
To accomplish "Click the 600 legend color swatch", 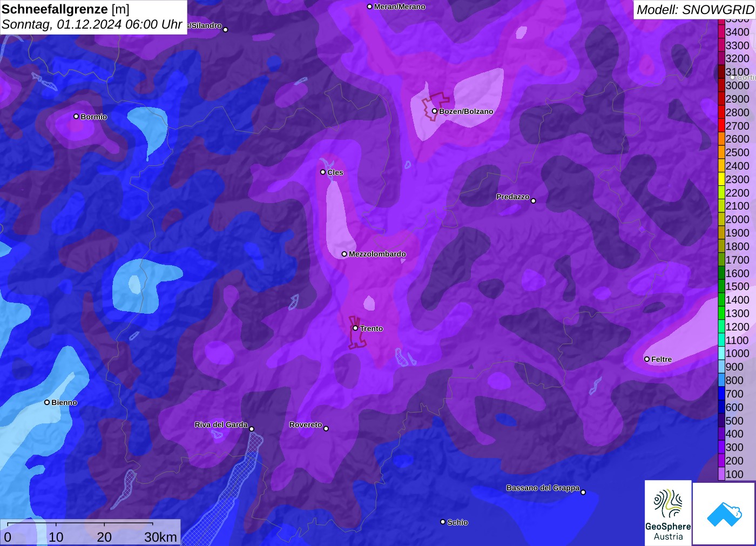I will tap(721, 407).
